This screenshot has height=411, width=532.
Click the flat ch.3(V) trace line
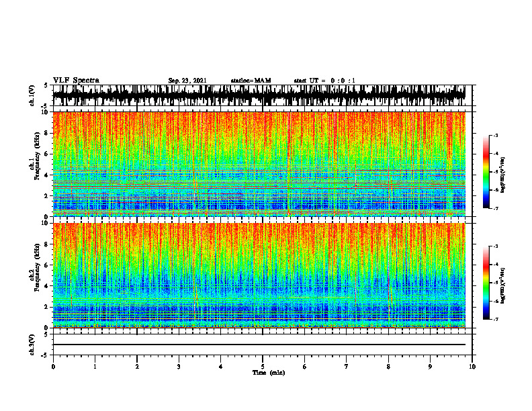click(x=259, y=345)
